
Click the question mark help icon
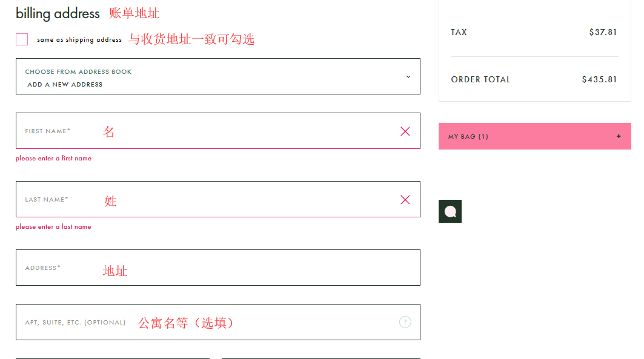[405, 322]
